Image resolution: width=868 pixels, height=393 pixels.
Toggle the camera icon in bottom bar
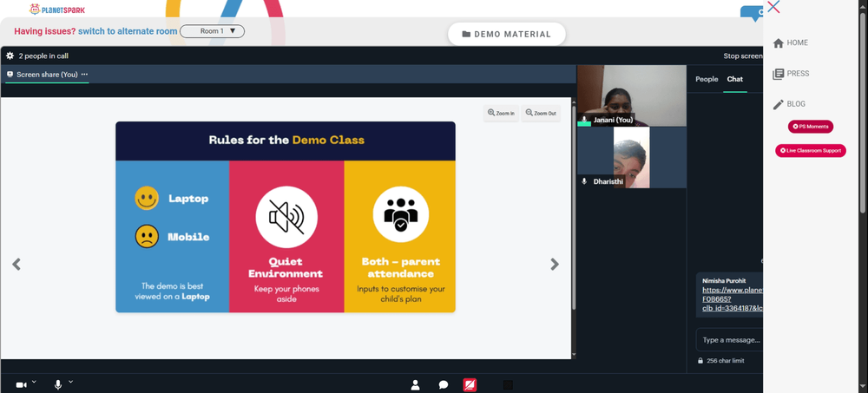[x=21, y=384]
